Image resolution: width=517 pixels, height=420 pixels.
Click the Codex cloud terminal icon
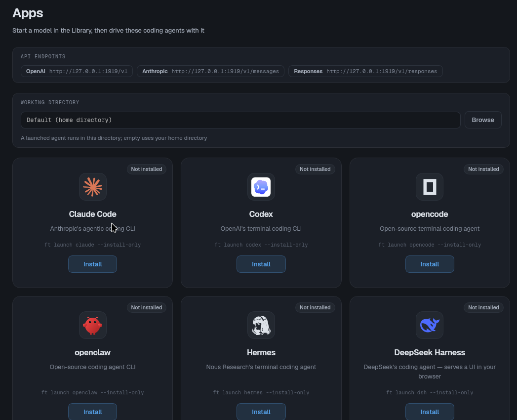261,187
